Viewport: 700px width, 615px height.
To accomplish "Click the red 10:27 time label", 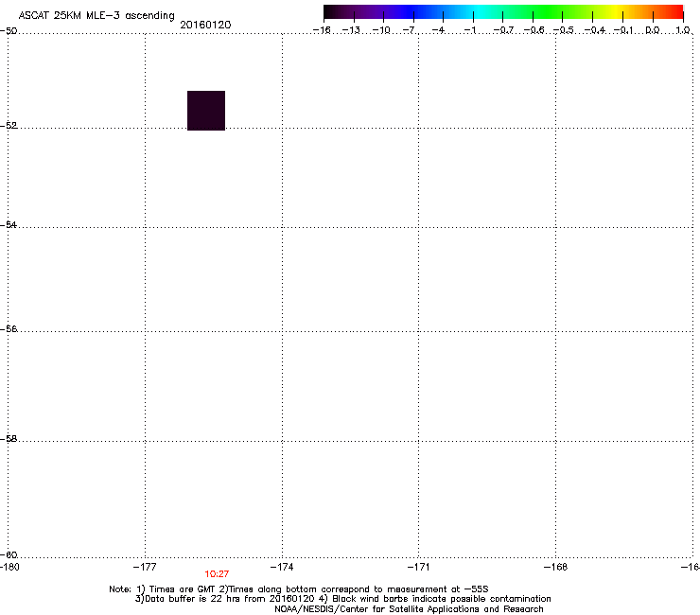I will (217, 574).
